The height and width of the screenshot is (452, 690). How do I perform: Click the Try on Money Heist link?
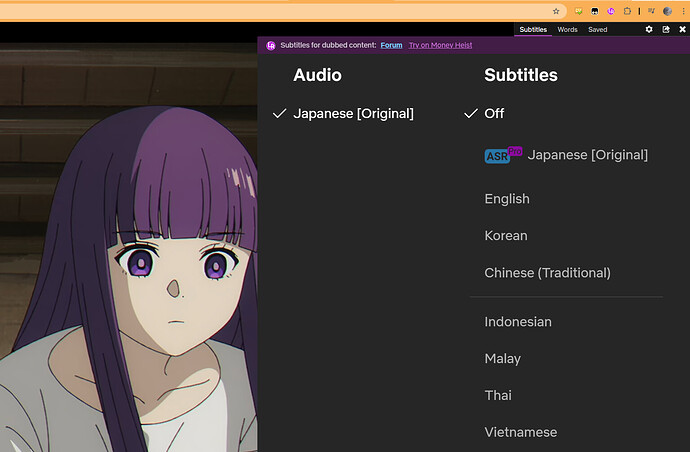pyautogui.click(x=440, y=45)
